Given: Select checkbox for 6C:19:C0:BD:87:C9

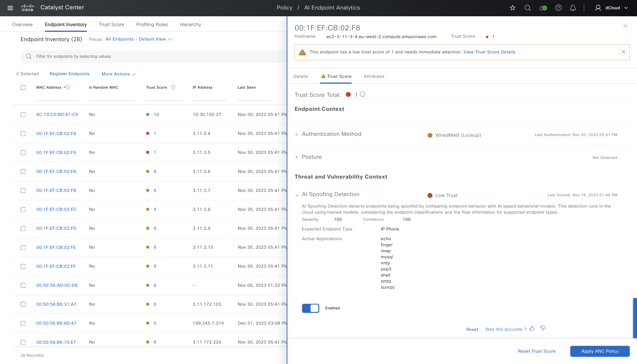Looking at the screenshot, I should tap(23, 115).
